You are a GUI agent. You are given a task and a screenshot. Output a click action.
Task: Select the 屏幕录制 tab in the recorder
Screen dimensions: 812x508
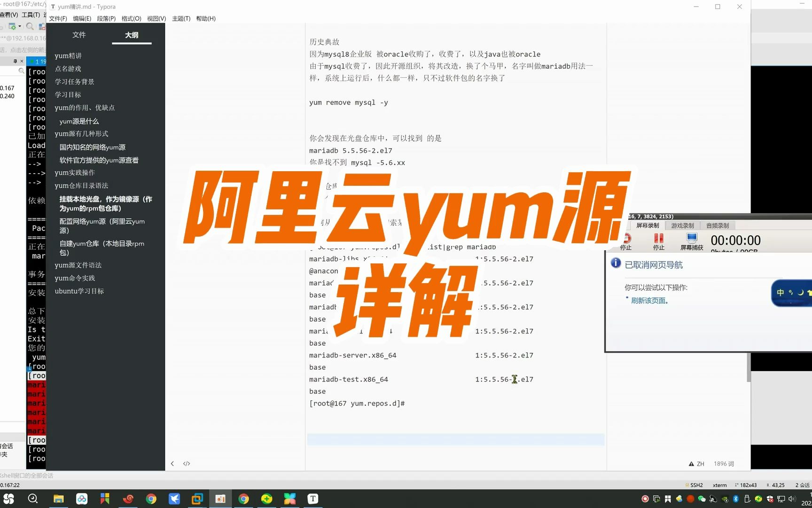[x=648, y=226]
